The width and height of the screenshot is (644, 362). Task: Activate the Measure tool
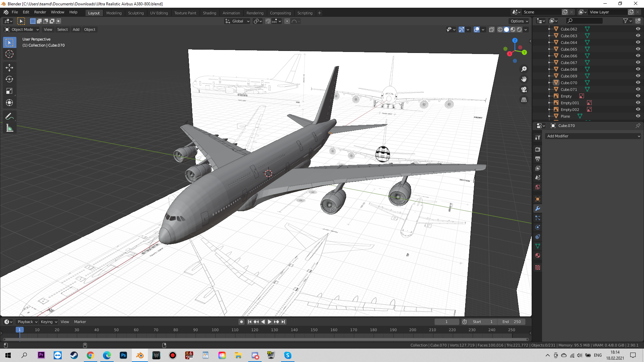click(9, 128)
